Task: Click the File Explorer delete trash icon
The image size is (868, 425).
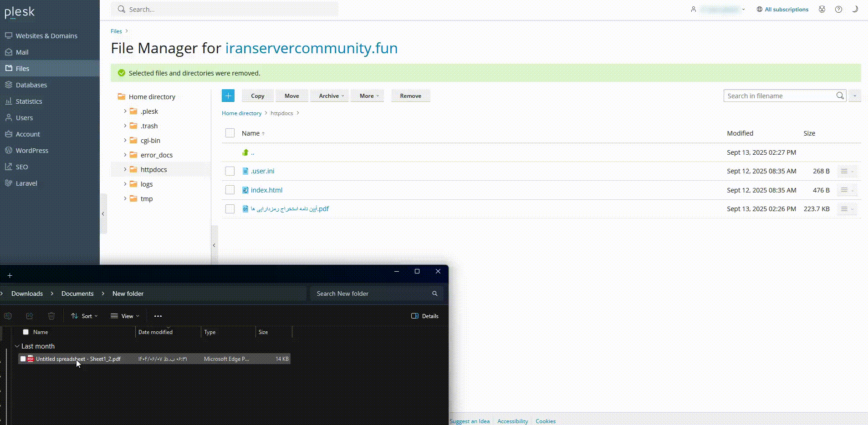Action: click(x=51, y=316)
